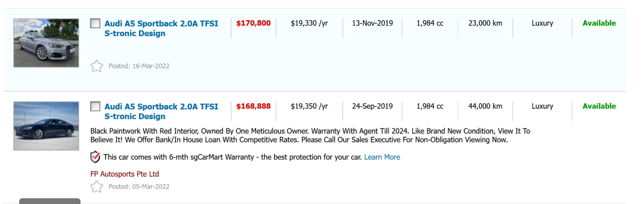Click the $170,800 price
644x204 pixels.
tap(253, 23)
